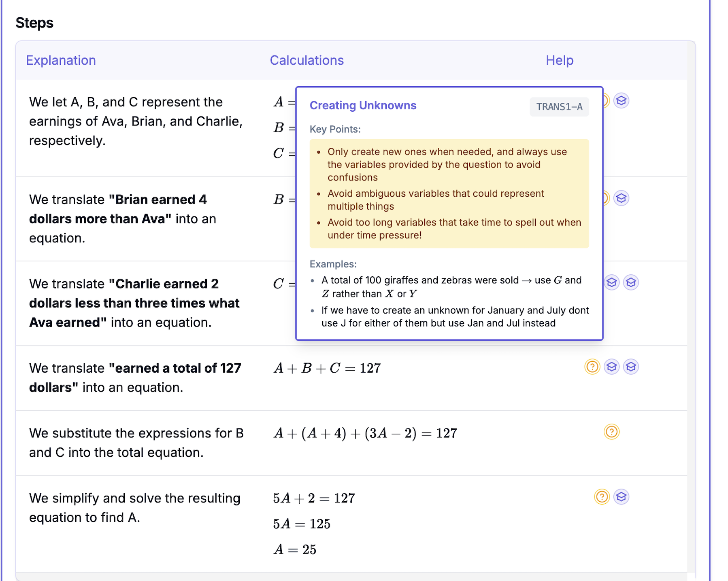Open the concept icon next to 'Brian earned 4 dollars' step
This screenshot has width=728, height=581.
pos(622,198)
